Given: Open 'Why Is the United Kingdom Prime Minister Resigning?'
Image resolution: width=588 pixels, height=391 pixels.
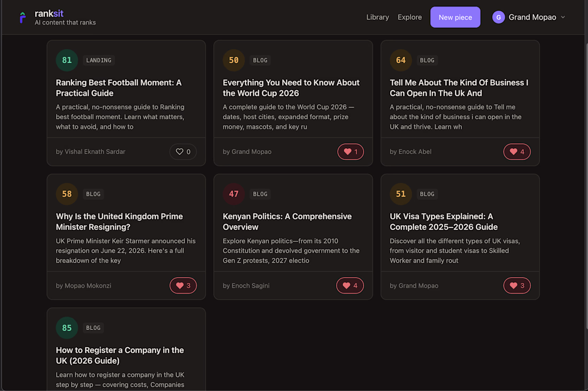Looking at the screenshot, I should point(119,222).
